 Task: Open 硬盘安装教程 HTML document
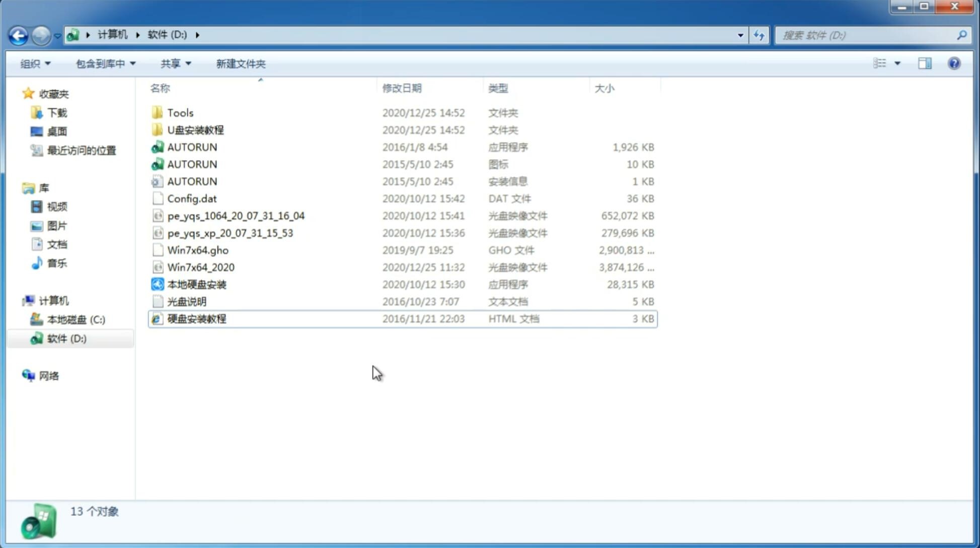[x=196, y=318]
